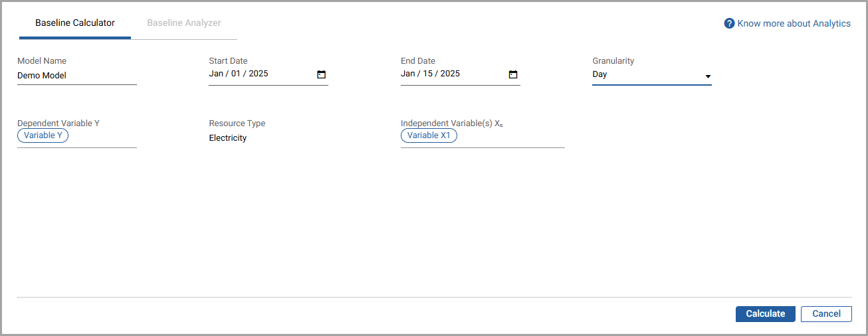Switch to the Baseline Analyzer tab

coord(184,23)
